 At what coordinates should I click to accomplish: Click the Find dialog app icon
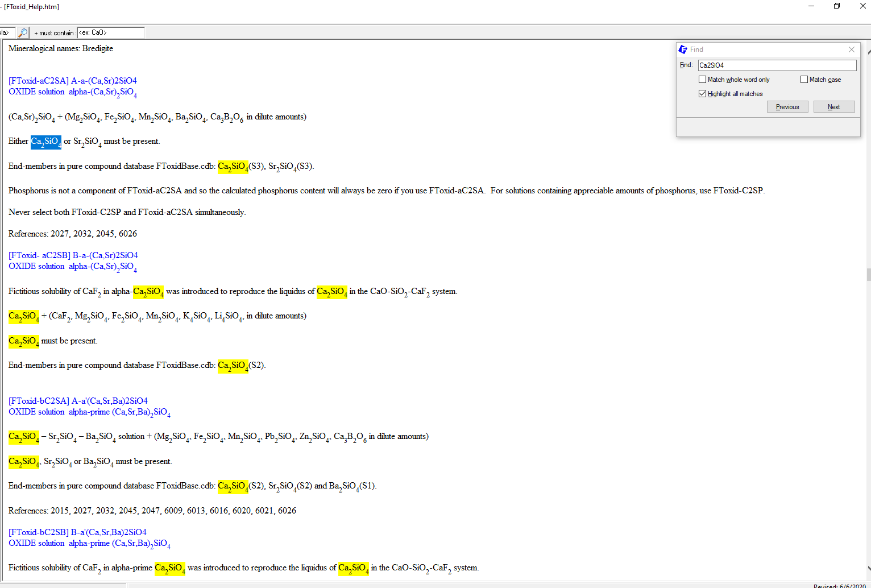point(683,49)
